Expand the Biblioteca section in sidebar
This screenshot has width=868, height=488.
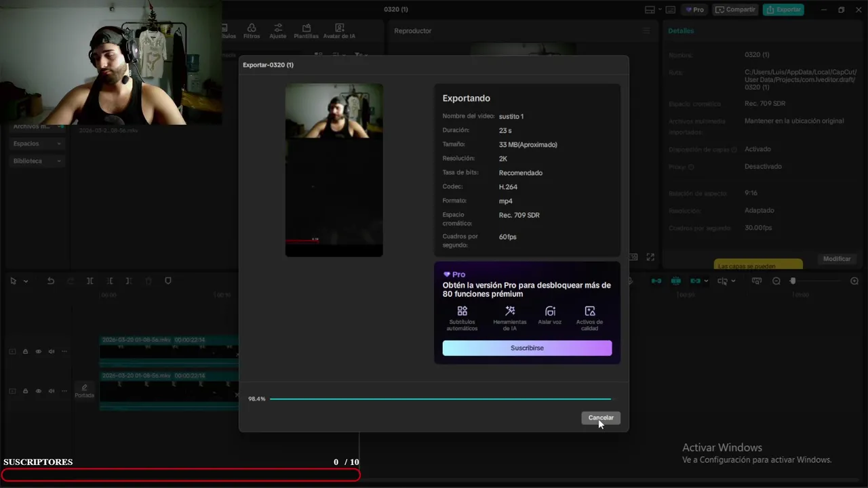click(37, 161)
